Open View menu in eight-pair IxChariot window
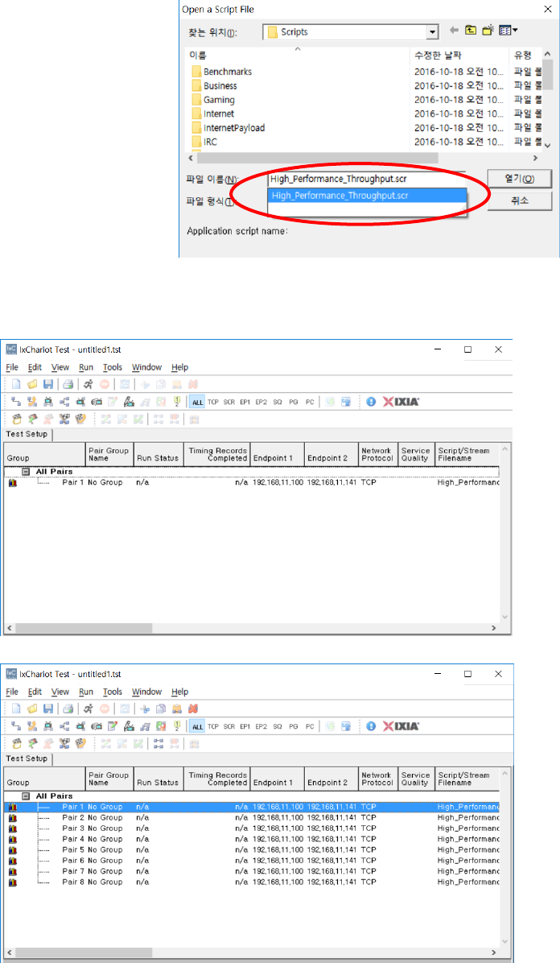The image size is (560, 963). (60, 692)
